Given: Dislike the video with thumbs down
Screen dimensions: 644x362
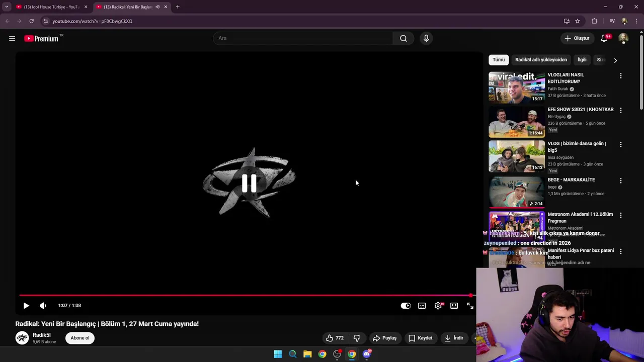Looking at the screenshot, I should click(x=357, y=338).
